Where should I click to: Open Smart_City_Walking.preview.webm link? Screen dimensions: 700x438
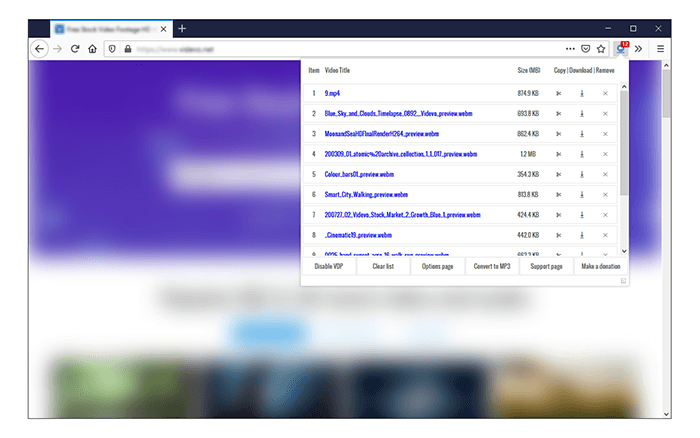(x=366, y=195)
